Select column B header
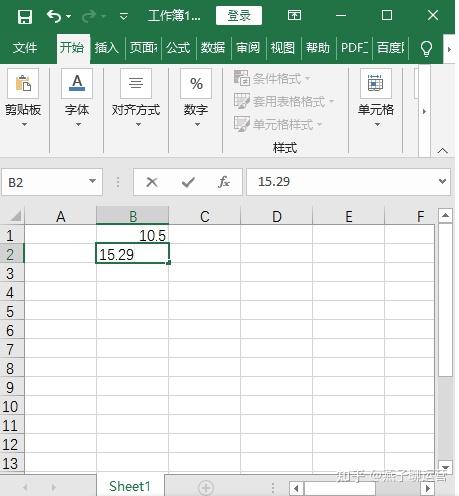The height and width of the screenshot is (496, 459). coord(133,217)
